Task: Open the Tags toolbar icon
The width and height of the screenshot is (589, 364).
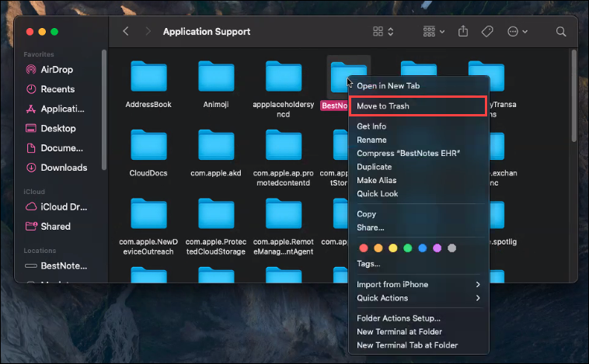Action: tap(487, 32)
